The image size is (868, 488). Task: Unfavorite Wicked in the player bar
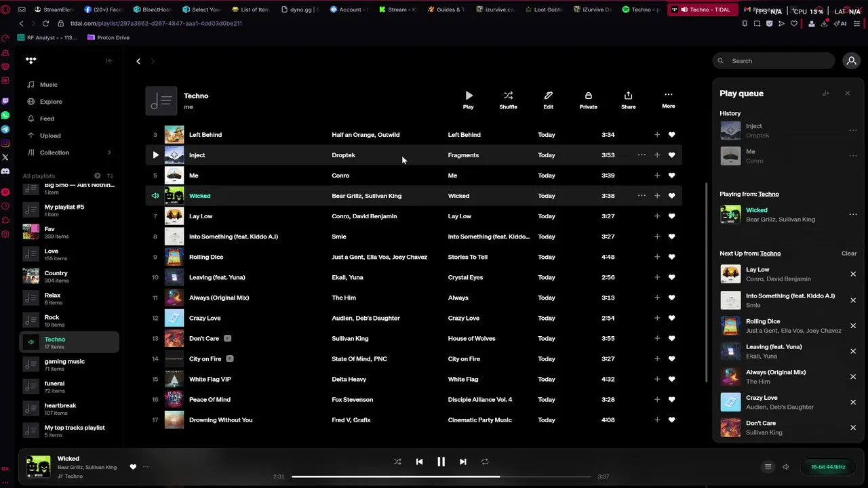133,467
